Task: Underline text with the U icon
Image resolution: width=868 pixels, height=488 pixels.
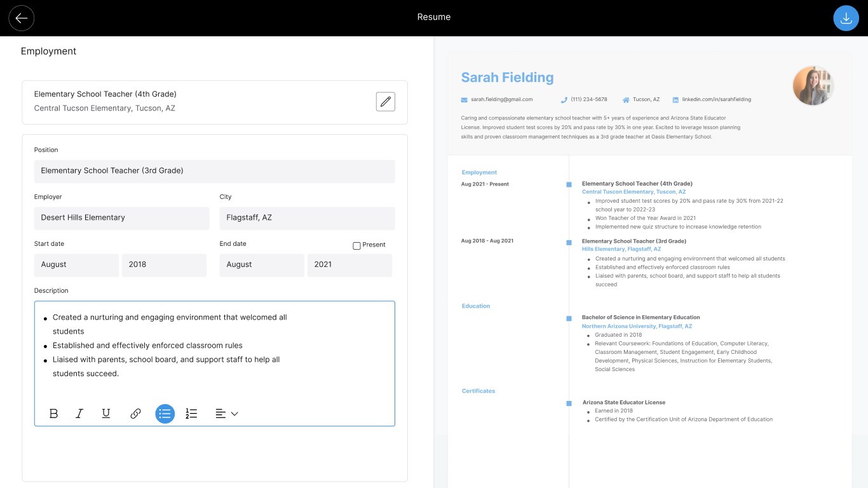Action: pos(106,414)
